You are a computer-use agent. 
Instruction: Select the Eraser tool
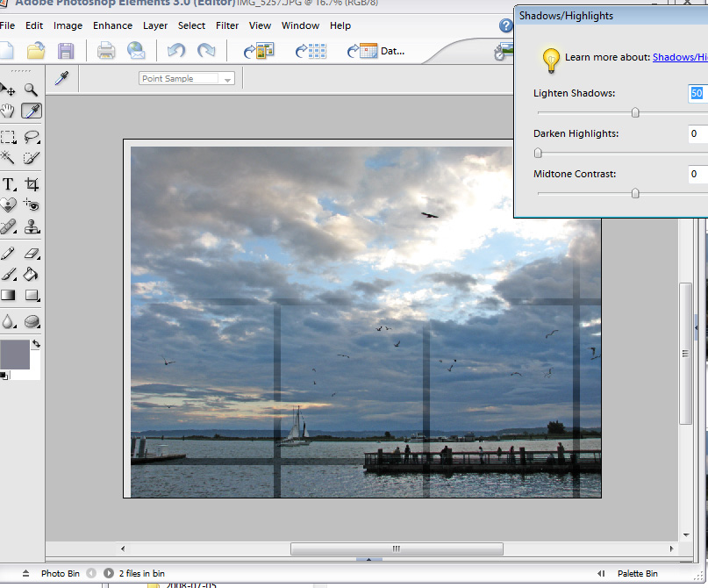[x=32, y=254]
